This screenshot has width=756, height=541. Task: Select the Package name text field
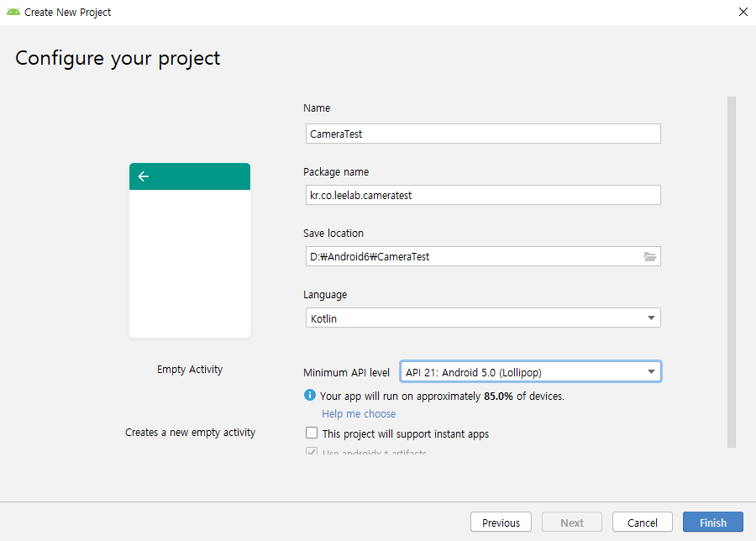click(482, 195)
